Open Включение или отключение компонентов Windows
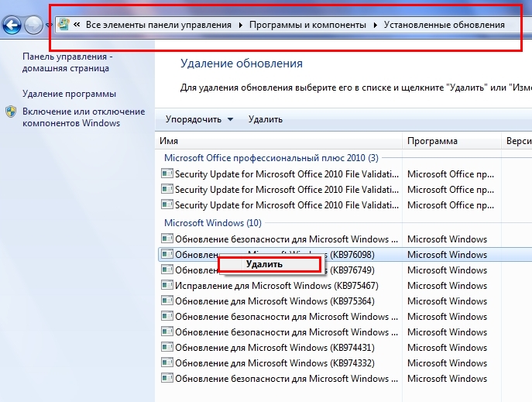The height and width of the screenshot is (402, 532). [x=84, y=117]
